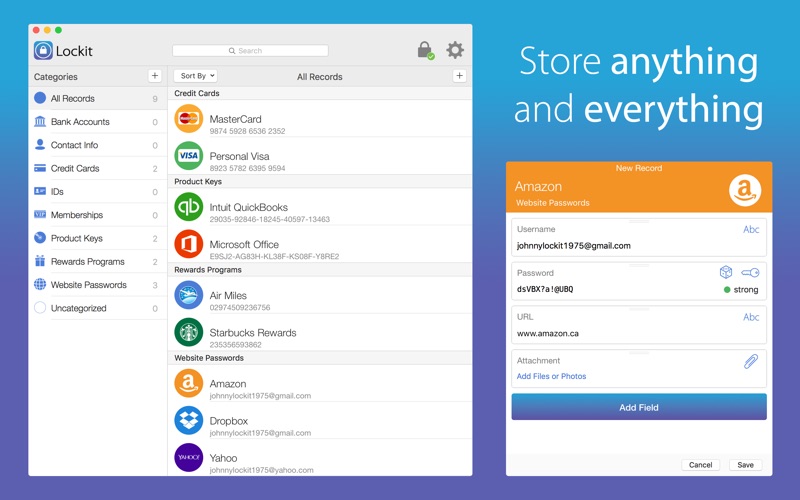Click the lock icon in the toolbar
The height and width of the screenshot is (500, 800).
click(x=425, y=50)
